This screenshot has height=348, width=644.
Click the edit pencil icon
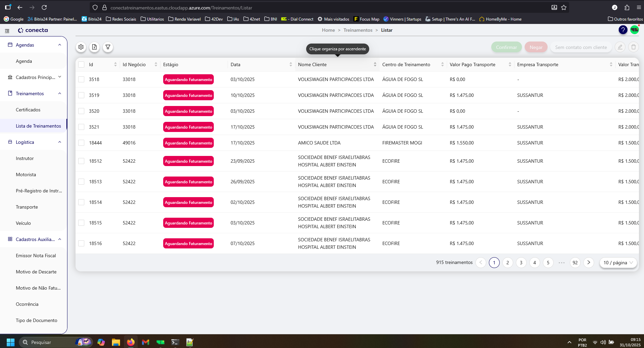coord(620,47)
